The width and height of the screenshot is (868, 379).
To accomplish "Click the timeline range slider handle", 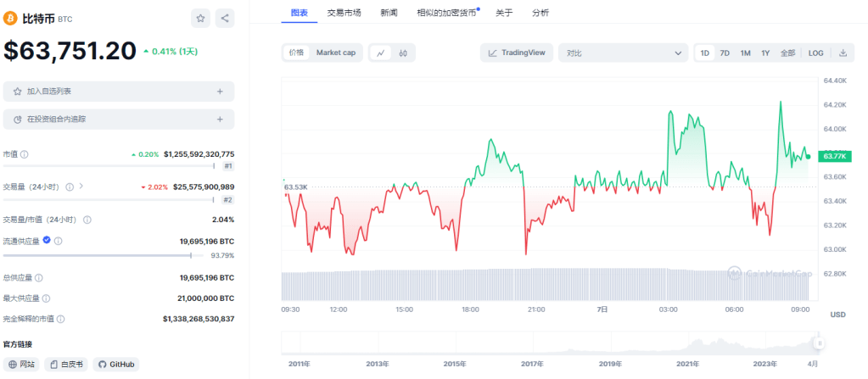I will (819, 343).
